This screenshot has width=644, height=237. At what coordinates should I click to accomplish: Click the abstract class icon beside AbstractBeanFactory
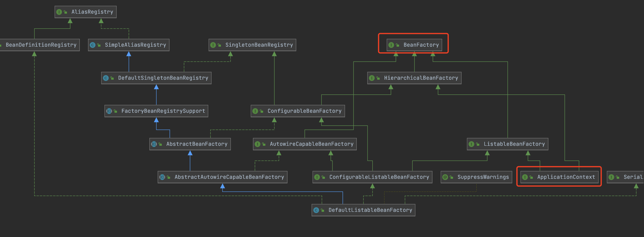coord(154,144)
